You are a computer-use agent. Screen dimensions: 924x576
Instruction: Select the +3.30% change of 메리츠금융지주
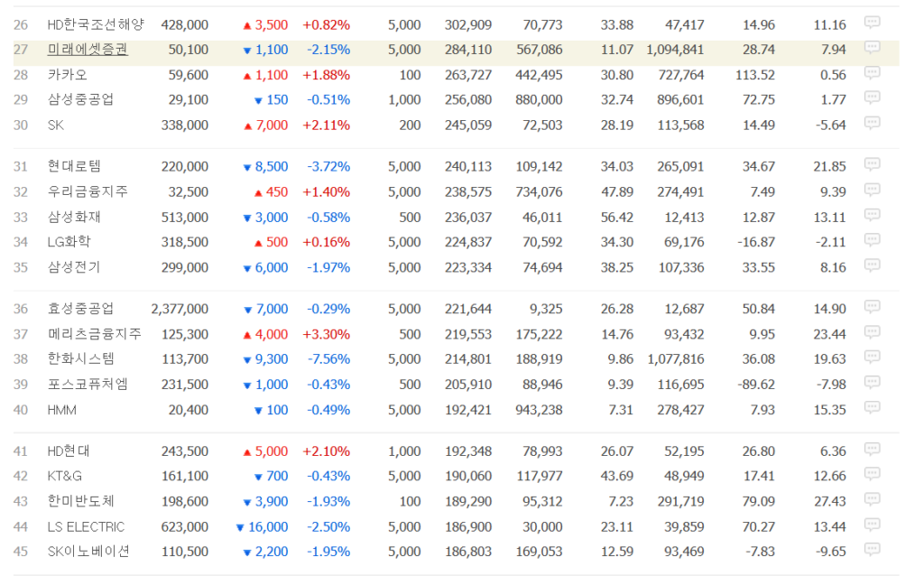pos(326,334)
